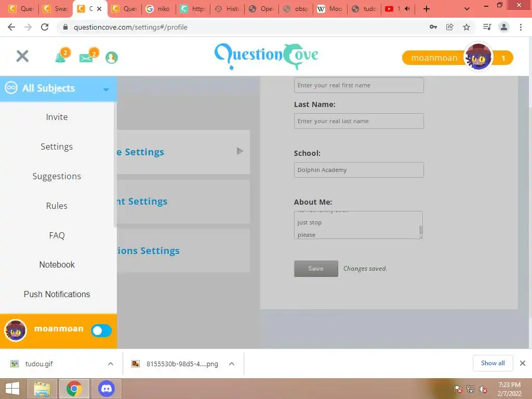The height and width of the screenshot is (399, 532).
Task: Open the tudou.gif download
Action: [38, 364]
